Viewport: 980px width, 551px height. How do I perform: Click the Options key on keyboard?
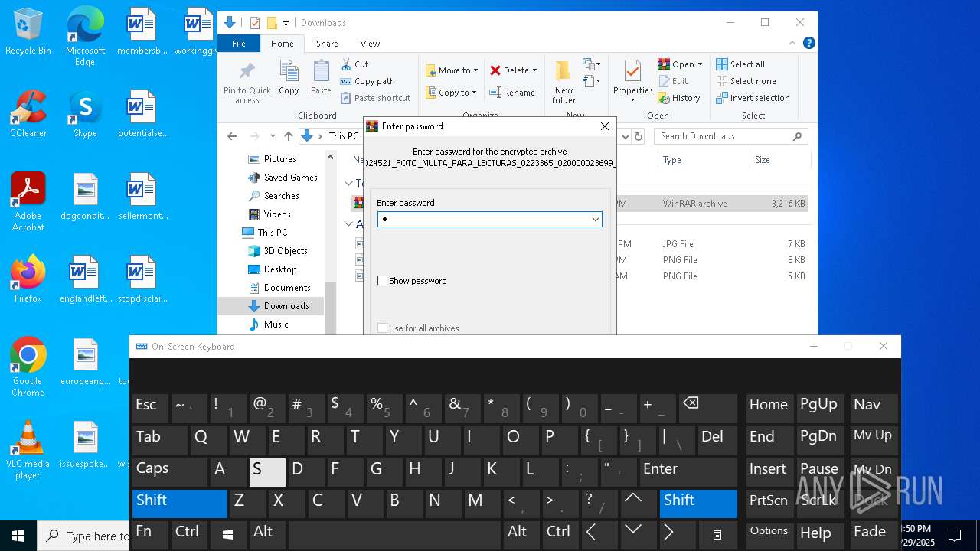pyautogui.click(x=769, y=535)
